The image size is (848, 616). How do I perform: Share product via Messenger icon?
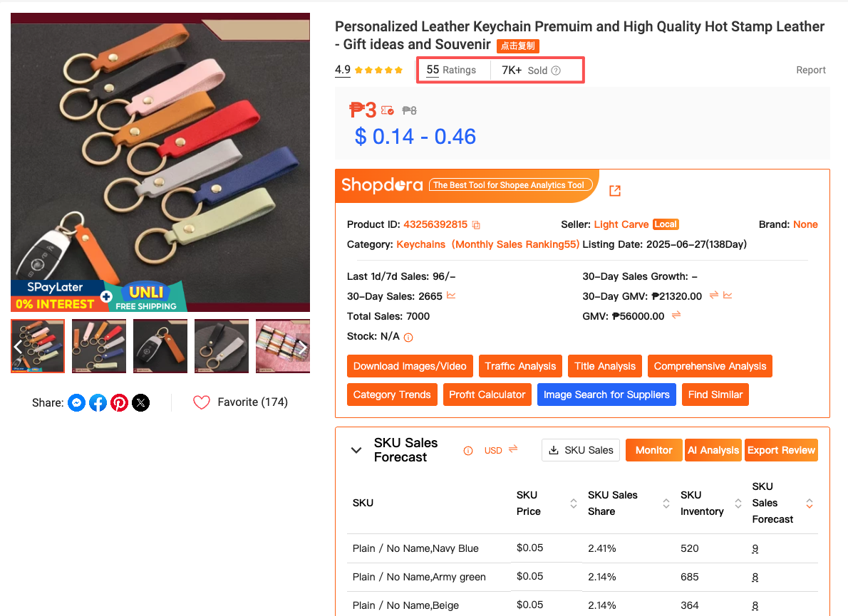tap(76, 403)
